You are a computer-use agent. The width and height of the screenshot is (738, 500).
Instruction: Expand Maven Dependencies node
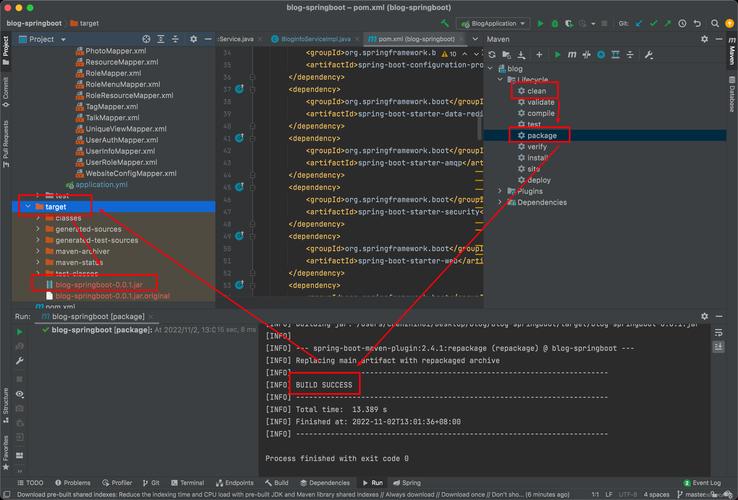click(500, 202)
